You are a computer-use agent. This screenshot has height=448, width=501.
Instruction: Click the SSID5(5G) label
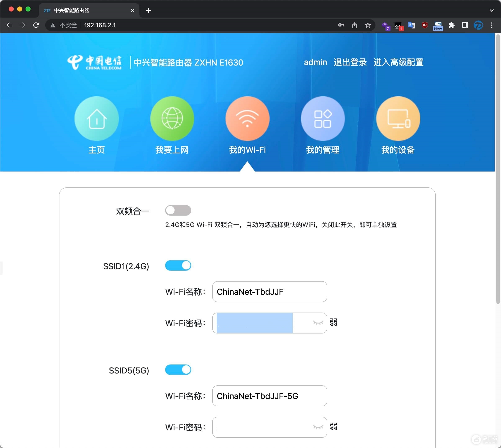(129, 370)
